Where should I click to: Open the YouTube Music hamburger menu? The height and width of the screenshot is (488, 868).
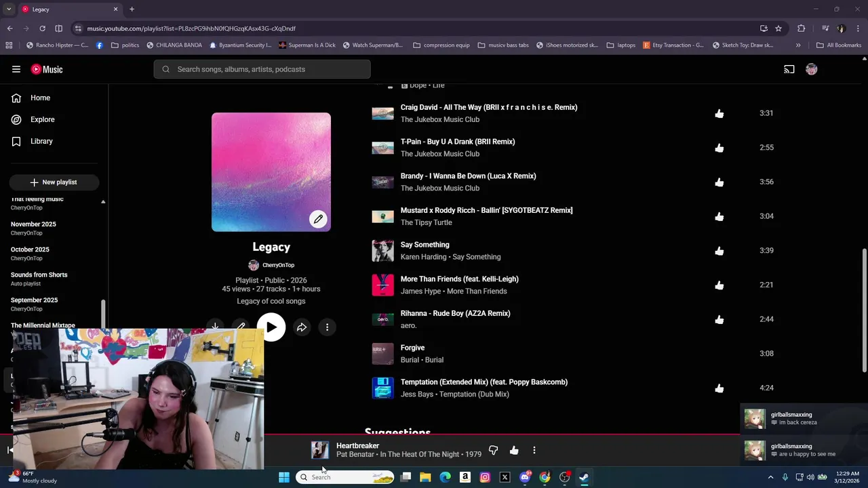point(16,69)
